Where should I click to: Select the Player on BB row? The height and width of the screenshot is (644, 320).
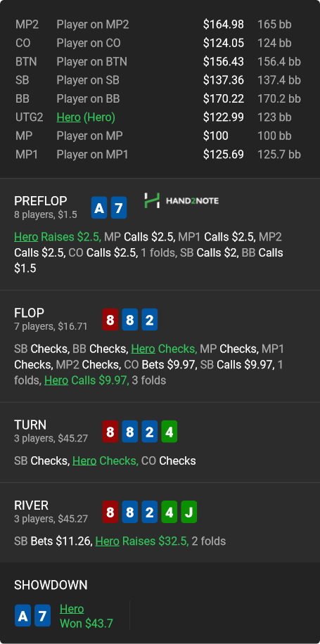(x=160, y=98)
